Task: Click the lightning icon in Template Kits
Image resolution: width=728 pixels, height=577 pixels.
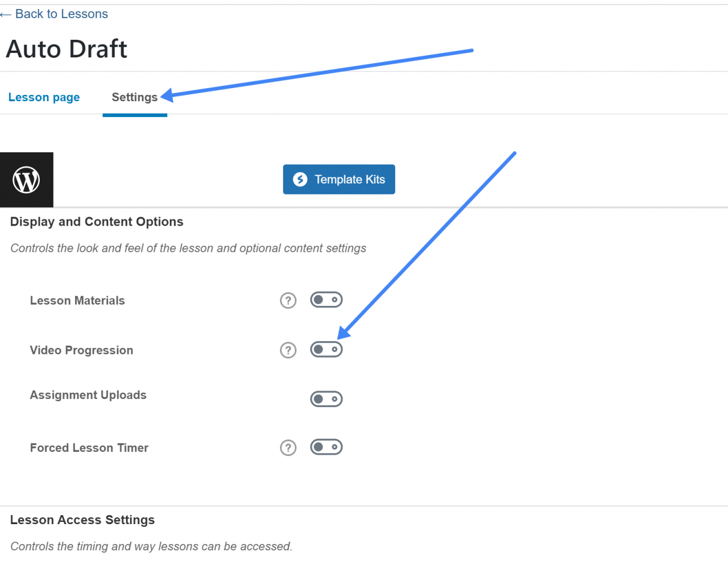Action: coord(300,180)
